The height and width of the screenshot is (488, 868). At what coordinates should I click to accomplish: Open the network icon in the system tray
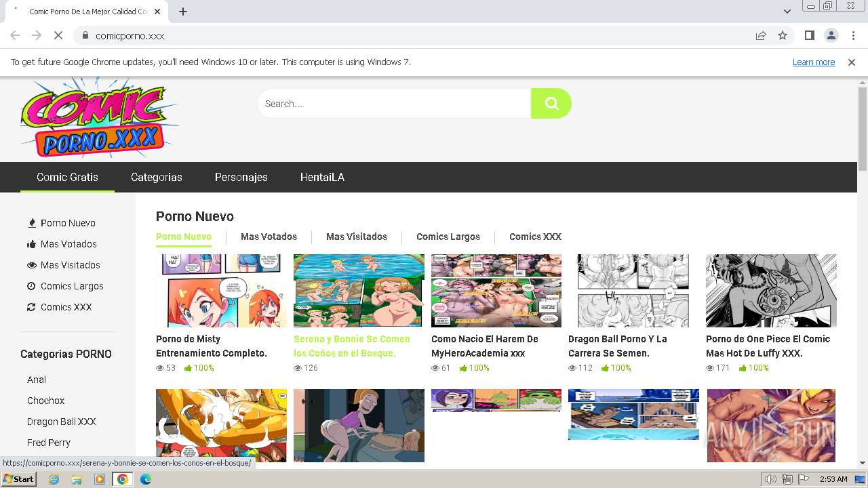[x=787, y=479]
